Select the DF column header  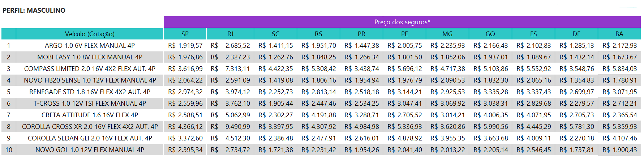pos(576,34)
